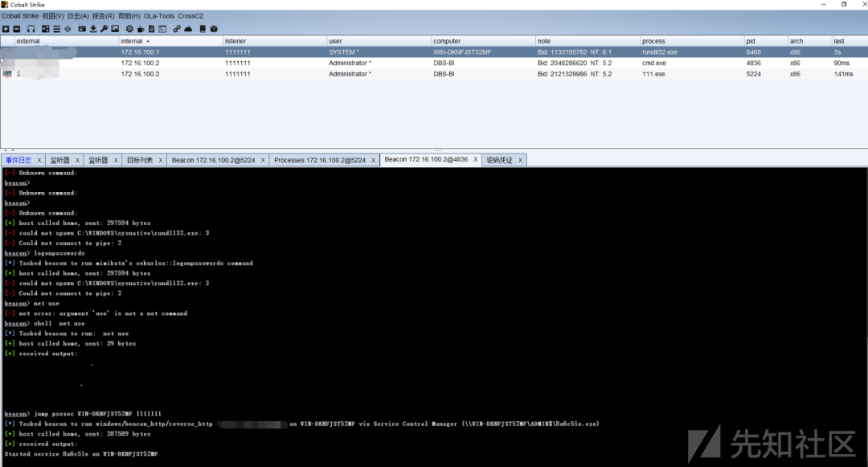868x467 pixels.
Task: Open the OLa-Tools menu
Action: click(x=159, y=16)
